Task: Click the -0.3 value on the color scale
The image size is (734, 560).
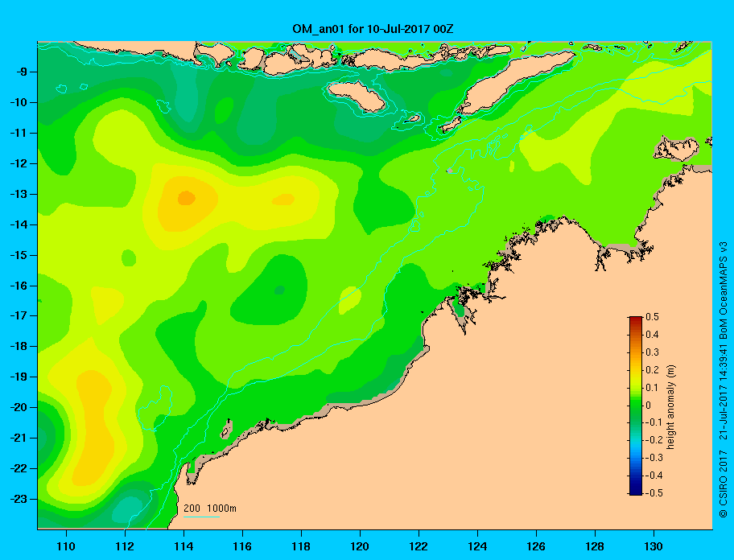Action: [654, 458]
